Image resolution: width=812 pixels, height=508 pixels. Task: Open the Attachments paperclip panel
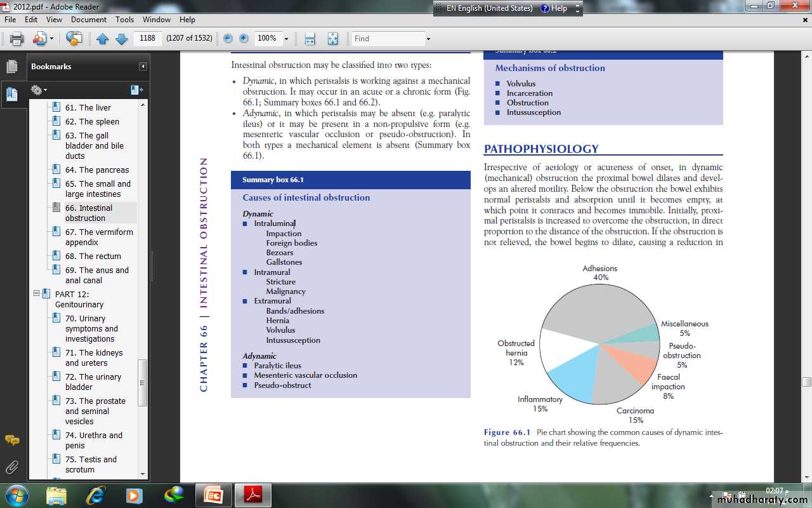pyautogui.click(x=12, y=468)
